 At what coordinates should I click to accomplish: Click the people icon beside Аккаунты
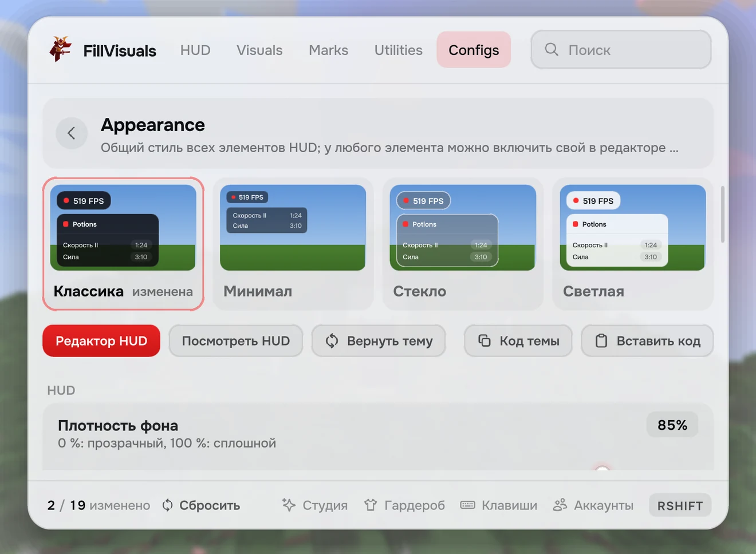(x=560, y=505)
